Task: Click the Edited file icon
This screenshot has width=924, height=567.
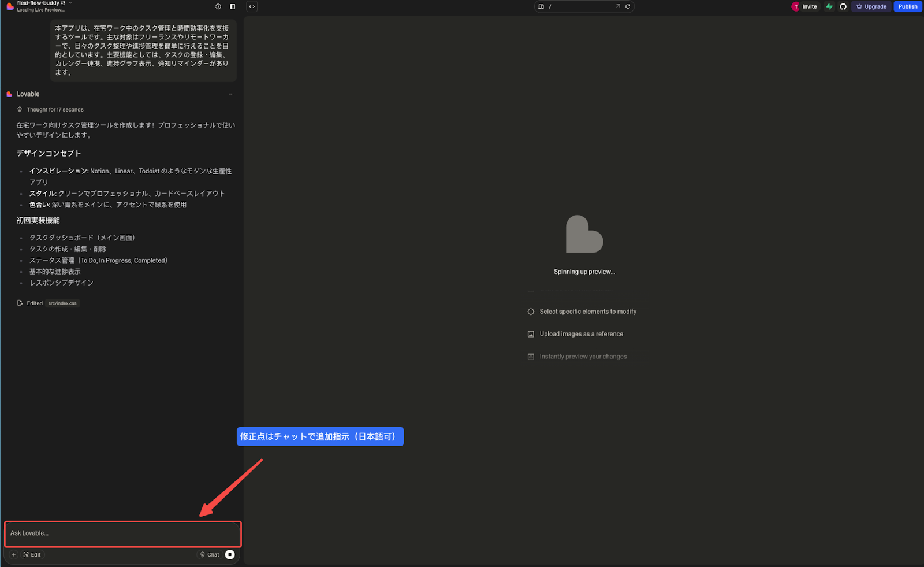Action: (x=20, y=303)
